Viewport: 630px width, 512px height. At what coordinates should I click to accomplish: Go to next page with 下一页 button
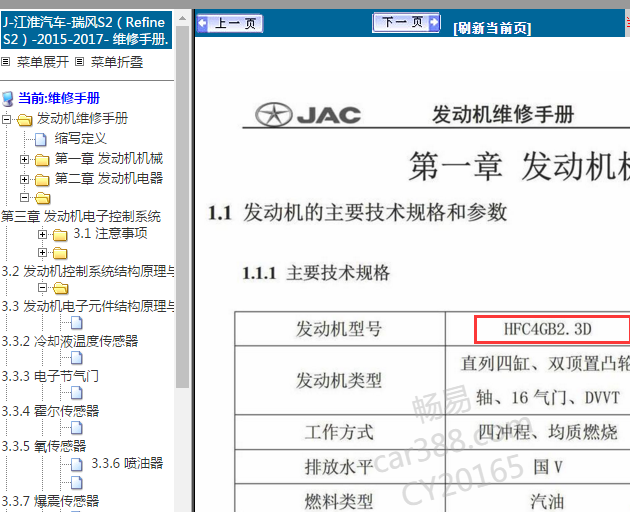tap(406, 22)
